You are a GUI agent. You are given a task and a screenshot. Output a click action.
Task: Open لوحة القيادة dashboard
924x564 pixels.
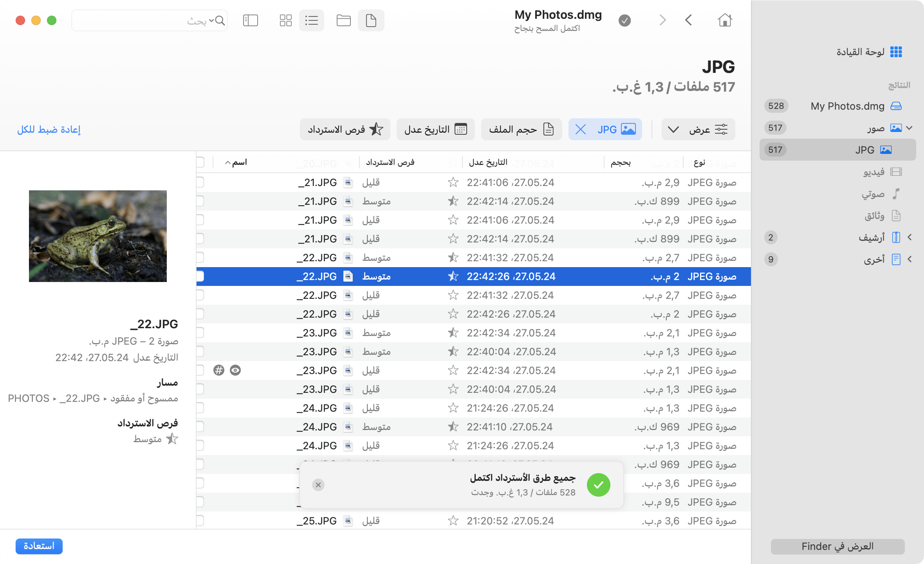[x=869, y=52]
